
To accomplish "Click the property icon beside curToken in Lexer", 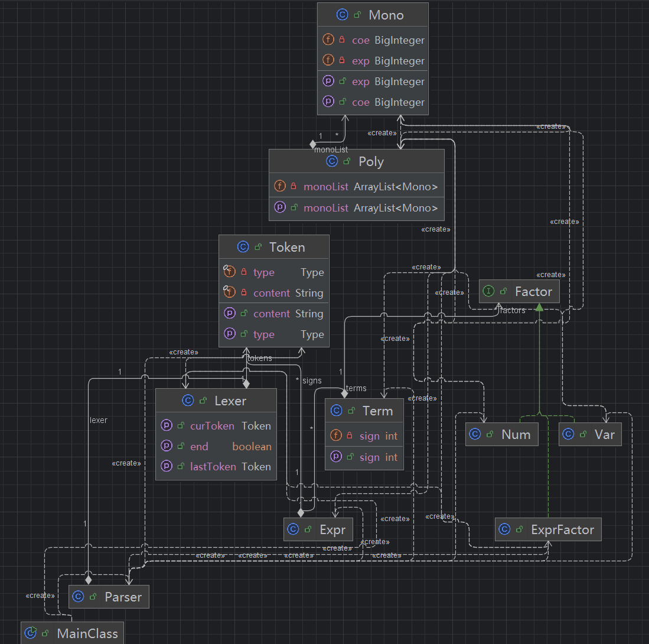I will [167, 425].
